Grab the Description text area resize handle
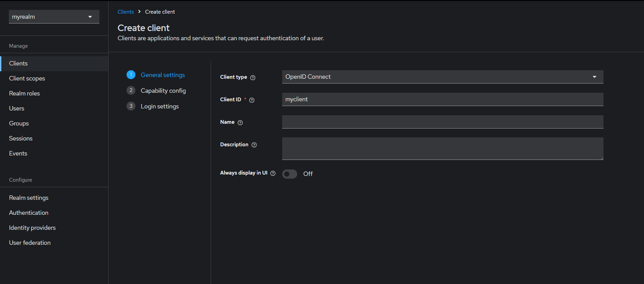The image size is (644, 284). click(601, 158)
